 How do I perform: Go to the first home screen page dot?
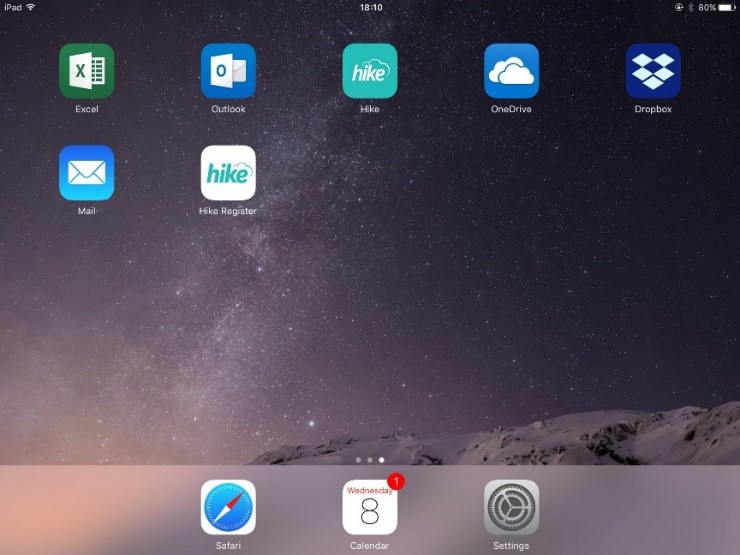[x=359, y=460]
